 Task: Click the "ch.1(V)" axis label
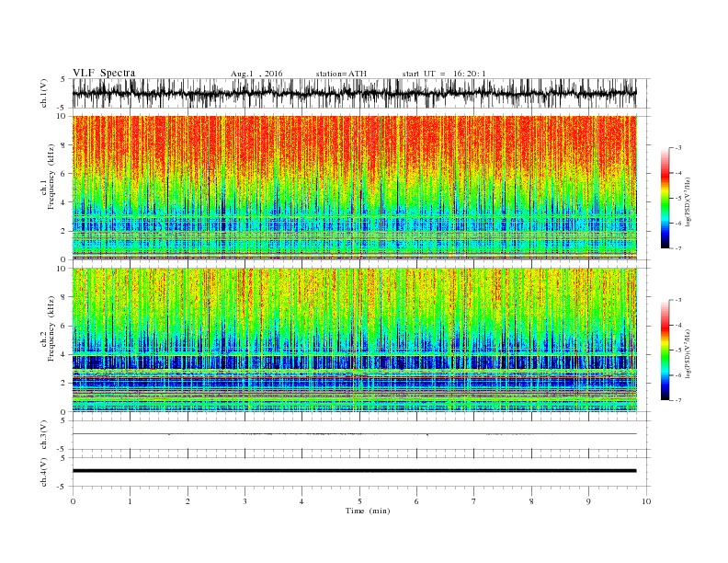pyautogui.click(x=44, y=93)
